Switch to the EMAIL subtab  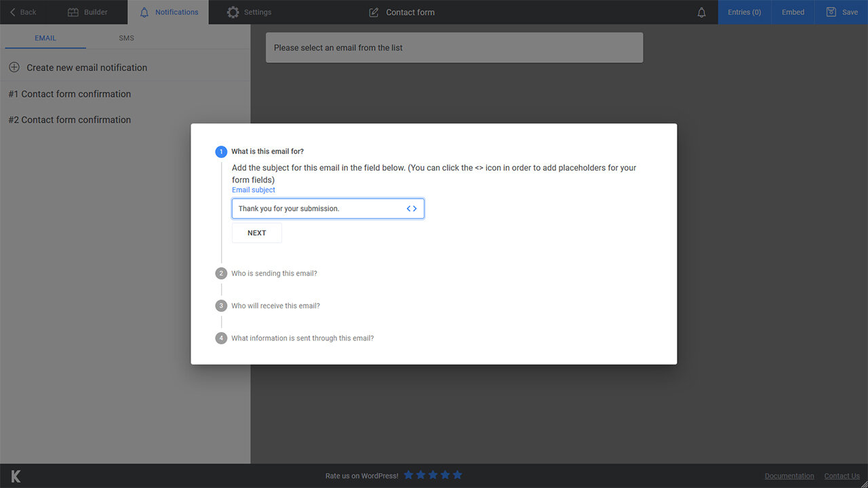45,38
